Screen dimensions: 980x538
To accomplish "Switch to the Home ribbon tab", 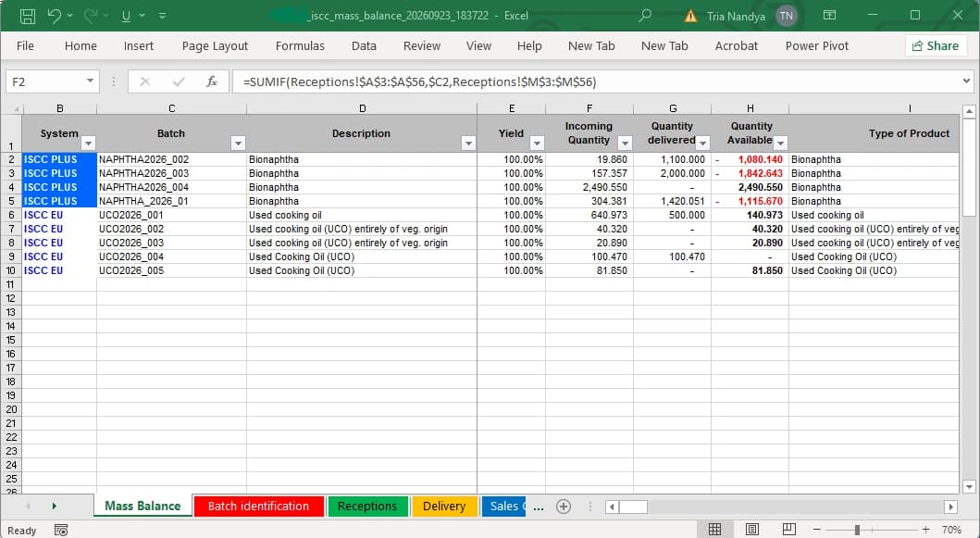I will pos(81,45).
